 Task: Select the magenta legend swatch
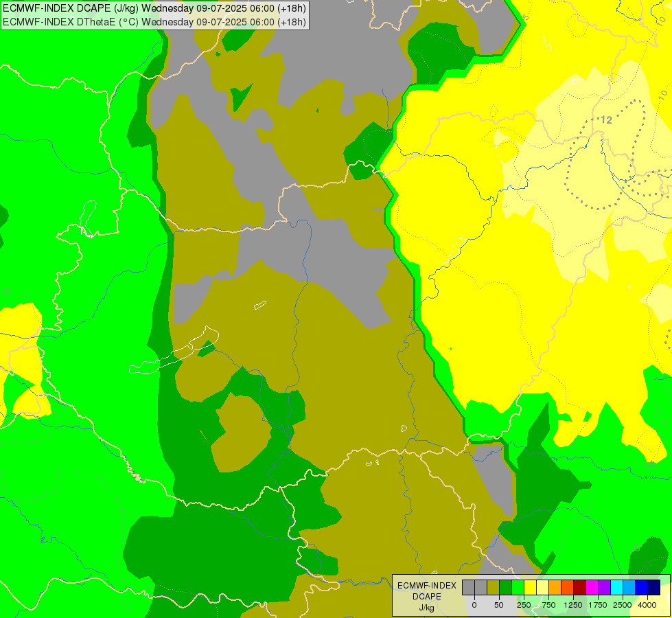(592, 588)
